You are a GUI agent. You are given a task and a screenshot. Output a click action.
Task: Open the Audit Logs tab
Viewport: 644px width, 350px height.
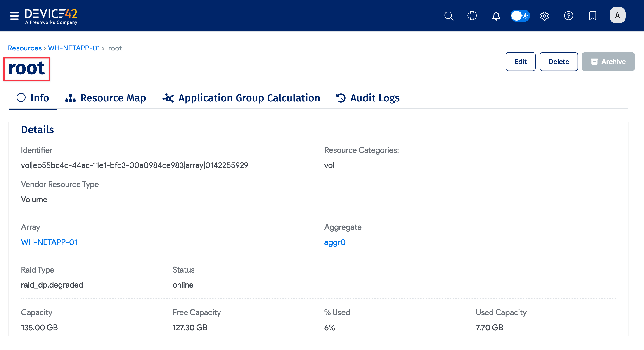368,98
